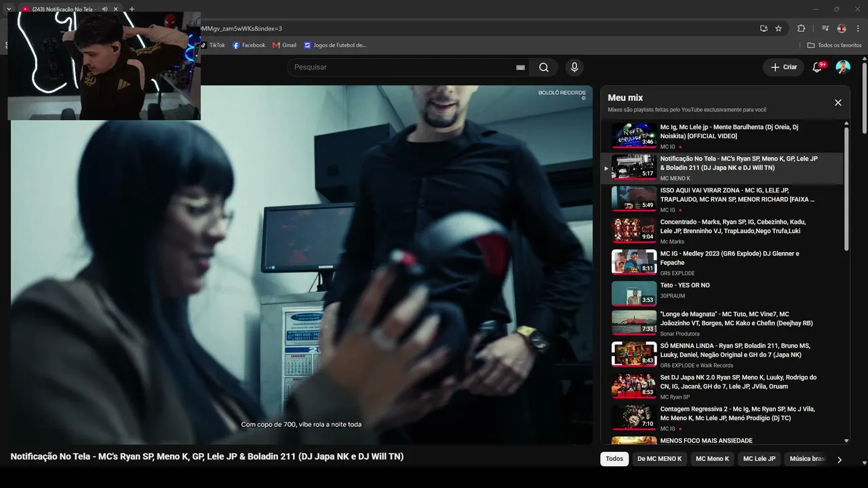Image resolution: width=868 pixels, height=488 pixels.
Task: Open the Todos os favoritos folder
Action: [834, 45]
